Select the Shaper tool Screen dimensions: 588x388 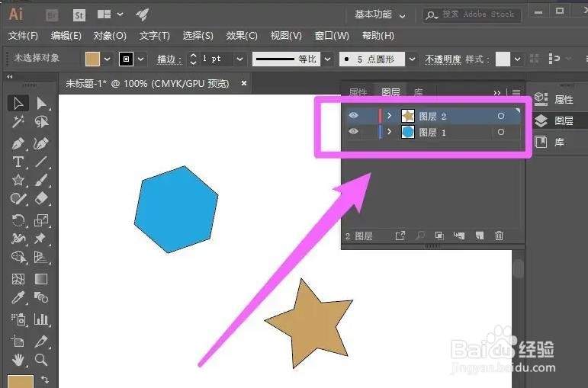tap(18, 198)
